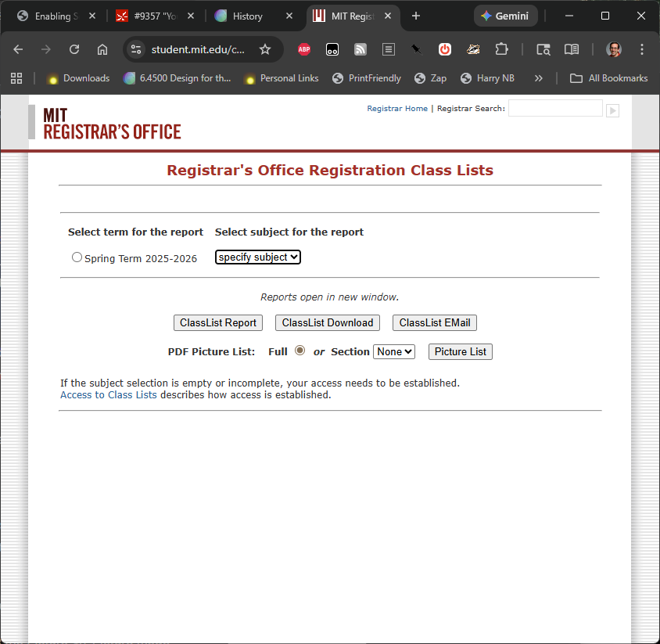Click the Home button in toolbar
This screenshot has width=660, height=644.
(102, 49)
